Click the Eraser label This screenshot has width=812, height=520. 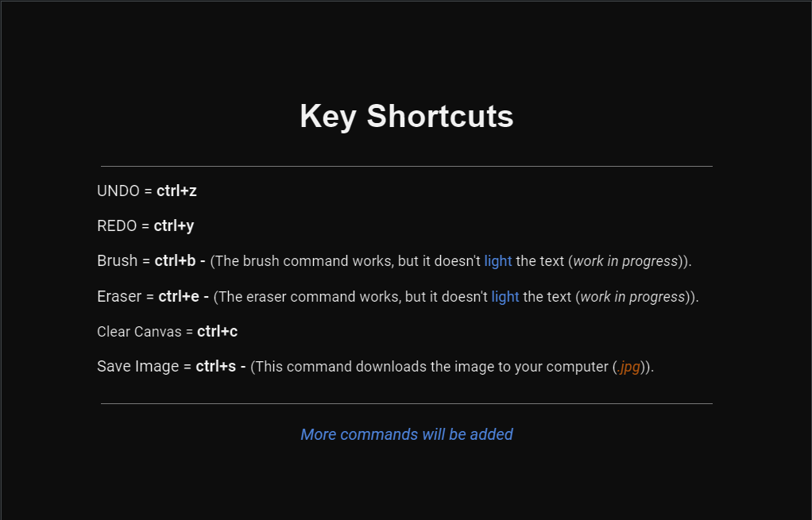[119, 296]
